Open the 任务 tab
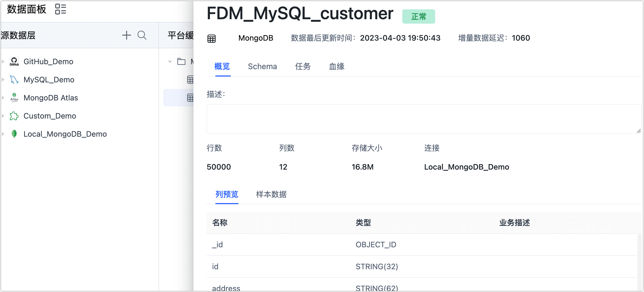This screenshot has width=644, height=292. pos(303,66)
